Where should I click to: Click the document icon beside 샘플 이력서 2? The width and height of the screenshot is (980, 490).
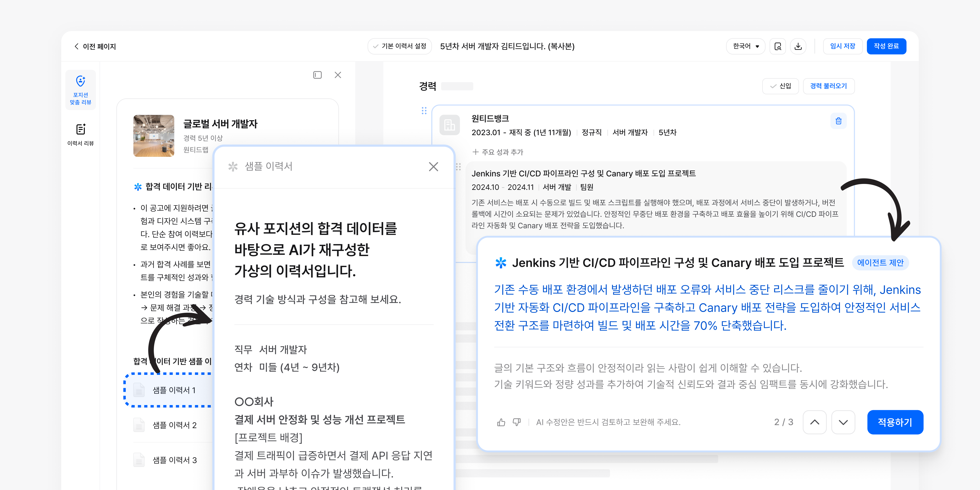[139, 425]
